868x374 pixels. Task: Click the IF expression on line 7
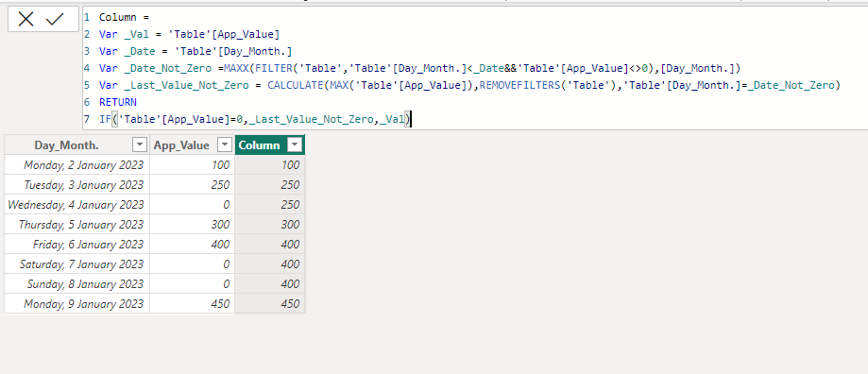(x=255, y=119)
